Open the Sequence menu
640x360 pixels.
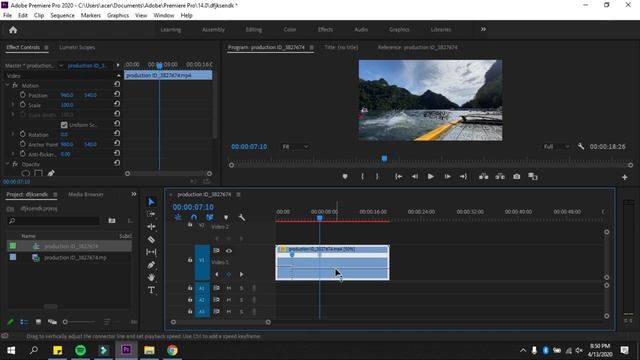[62, 16]
